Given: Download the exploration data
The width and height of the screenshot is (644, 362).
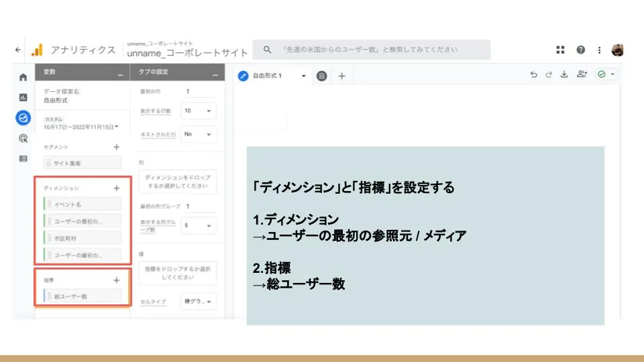Looking at the screenshot, I should click(x=564, y=74).
